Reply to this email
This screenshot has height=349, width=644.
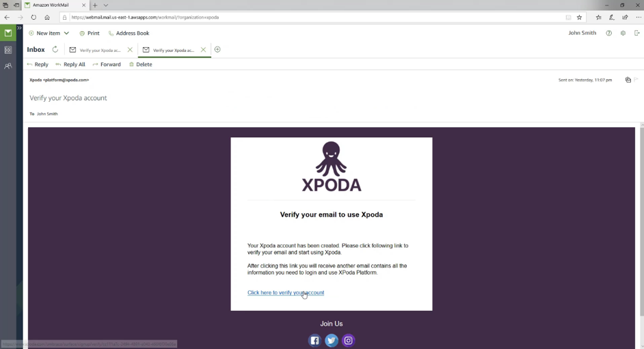[38, 64]
